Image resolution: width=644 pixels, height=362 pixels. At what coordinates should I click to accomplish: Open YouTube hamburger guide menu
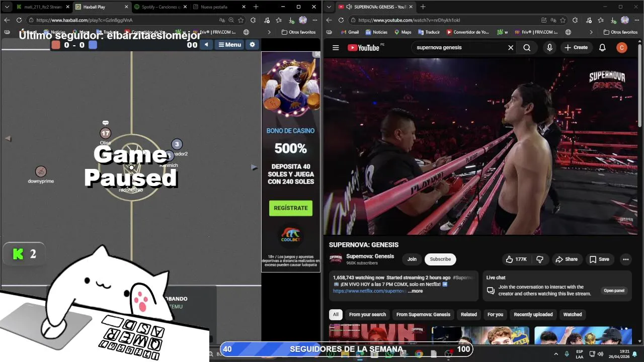[336, 48]
